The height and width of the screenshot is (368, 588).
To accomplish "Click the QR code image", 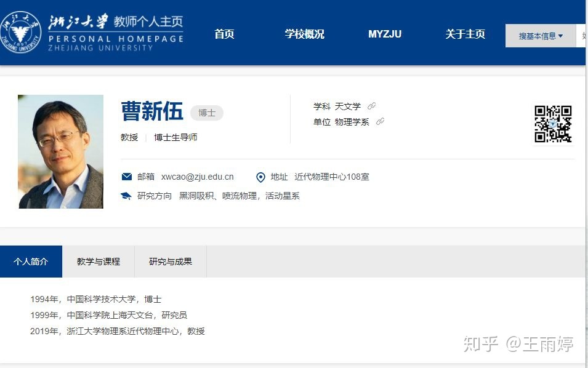I will click(x=553, y=124).
